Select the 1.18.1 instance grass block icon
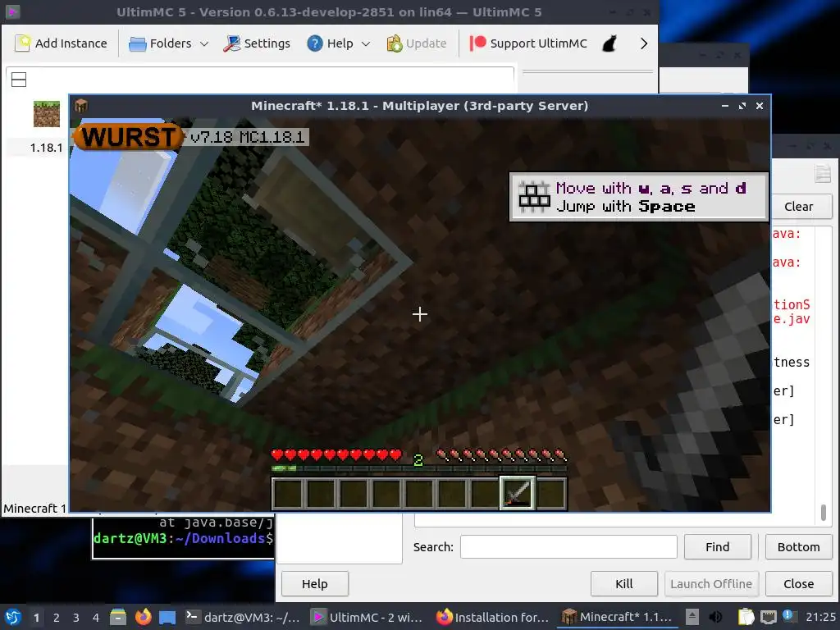Image resolution: width=840 pixels, height=630 pixels. point(47,113)
